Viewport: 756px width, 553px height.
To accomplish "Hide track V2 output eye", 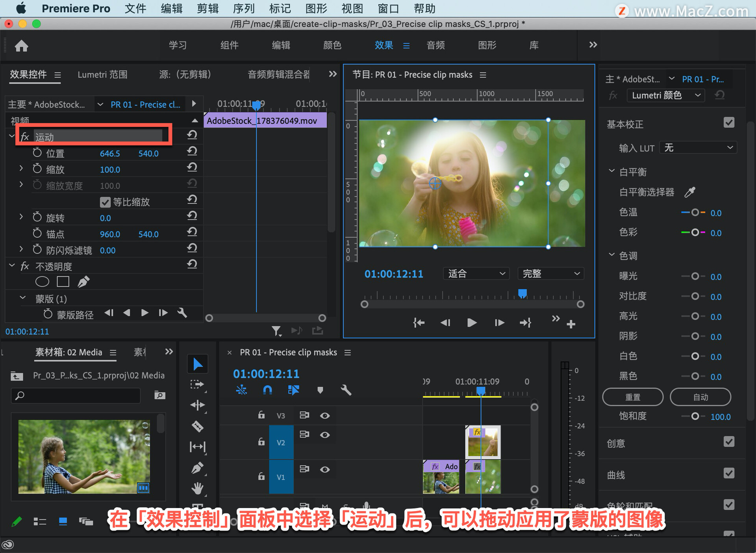I will pos(325,435).
